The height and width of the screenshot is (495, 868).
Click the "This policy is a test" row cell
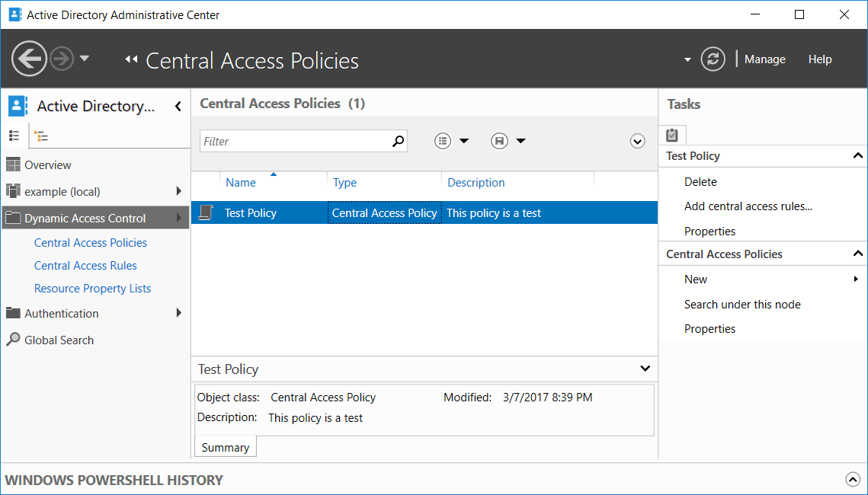click(x=494, y=213)
